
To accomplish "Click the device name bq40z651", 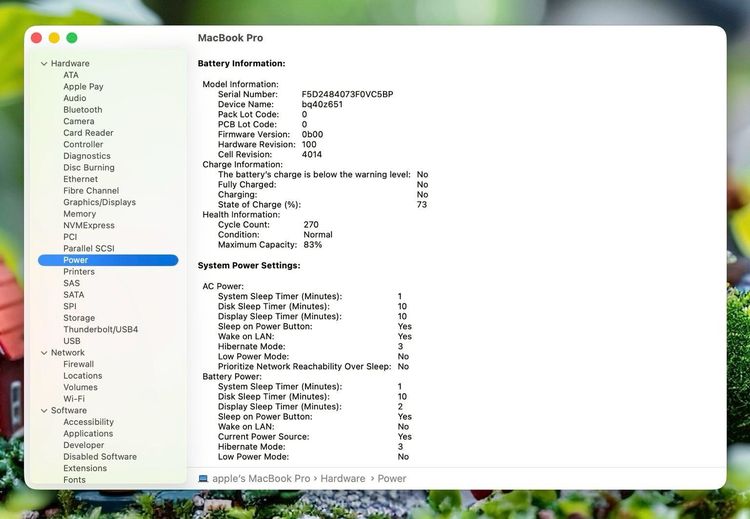I will pos(322,104).
